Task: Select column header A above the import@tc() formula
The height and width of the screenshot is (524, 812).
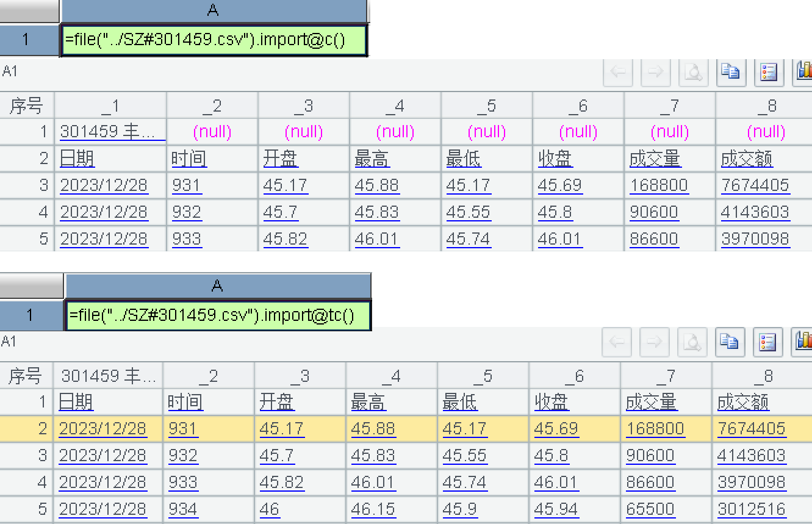Action: (218, 285)
